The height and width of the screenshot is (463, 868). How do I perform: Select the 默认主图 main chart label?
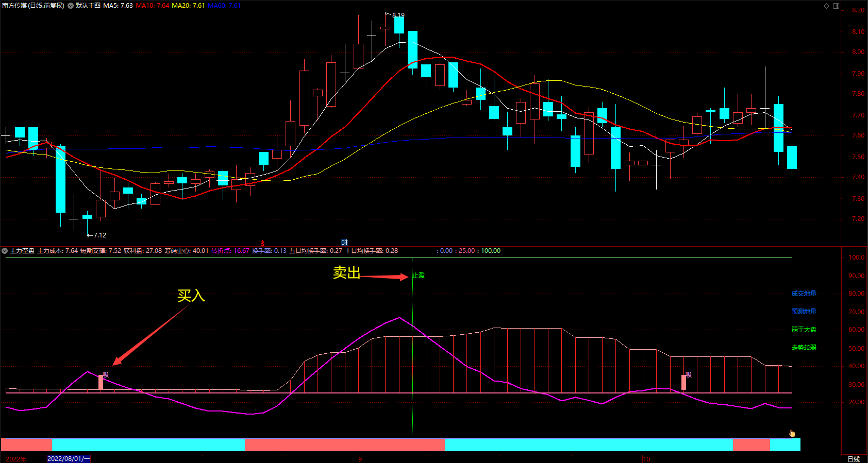click(x=88, y=6)
